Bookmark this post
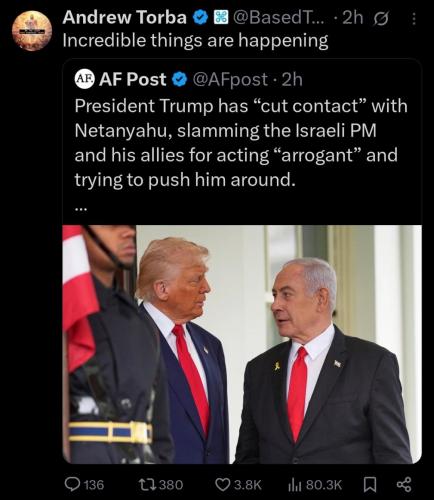The height and width of the screenshot is (500, 434). click(369, 485)
